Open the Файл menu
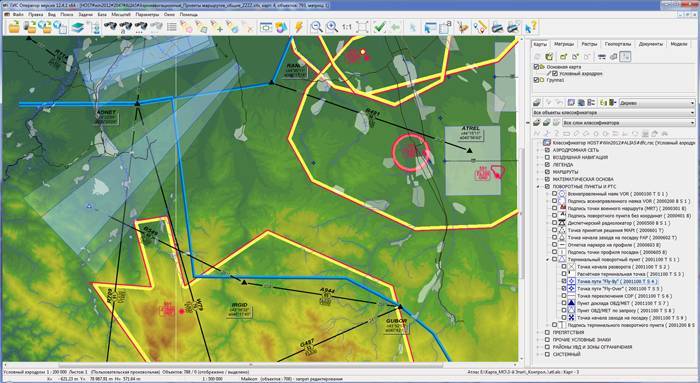This screenshot has height=383, width=700. pyautogui.click(x=18, y=14)
